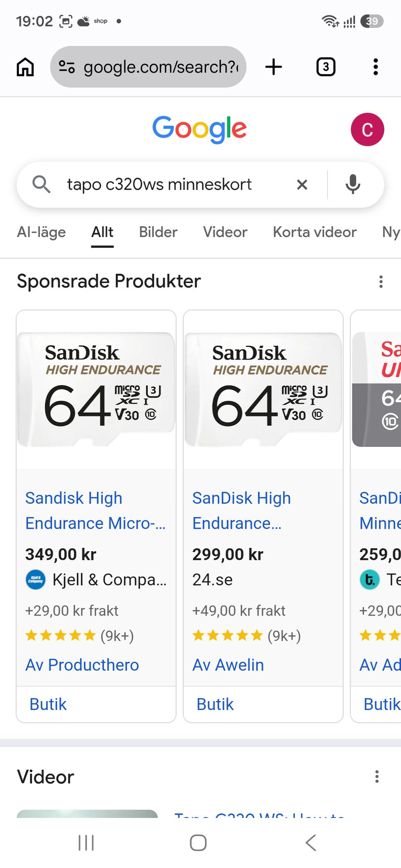Switch to the Bilder tab
This screenshot has height=868, width=401.
pyautogui.click(x=158, y=232)
